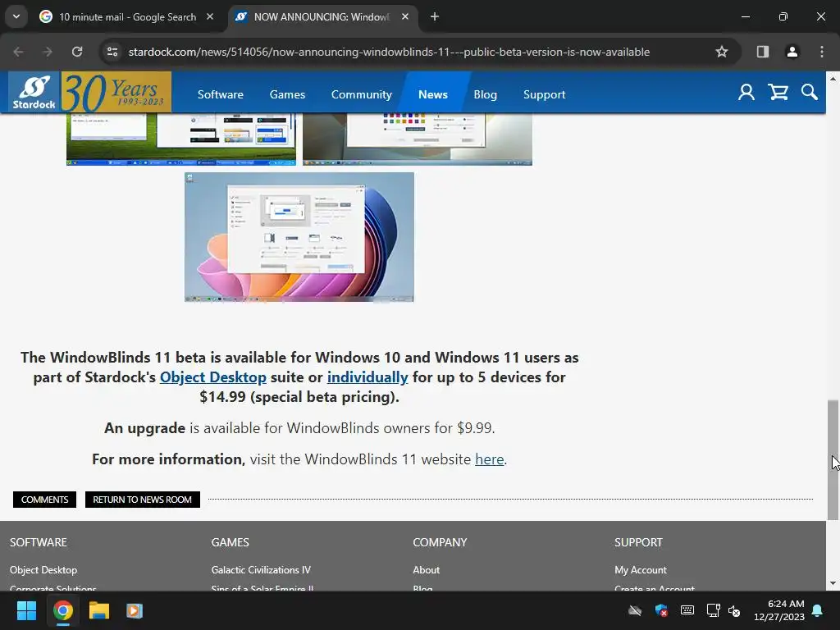Viewport: 840px width, 630px height.
Task: Click the Object Desktop link in article
Action: point(212,377)
